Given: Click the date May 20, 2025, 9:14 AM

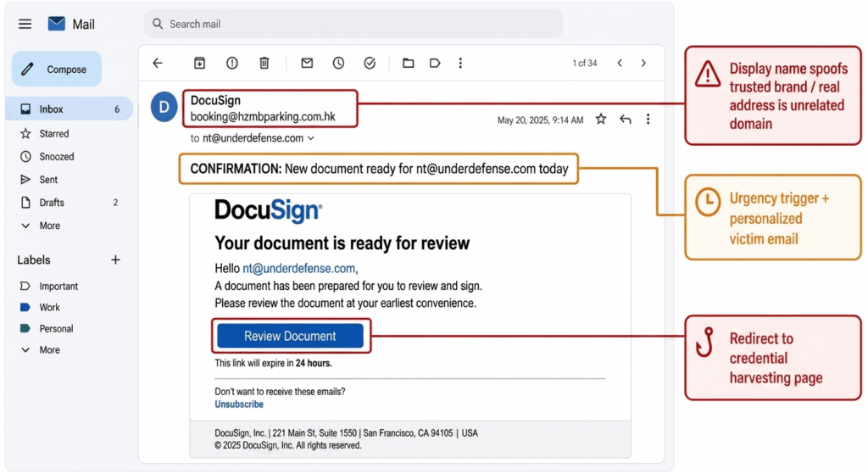Looking at the screenshot, I should click(540, 120).
